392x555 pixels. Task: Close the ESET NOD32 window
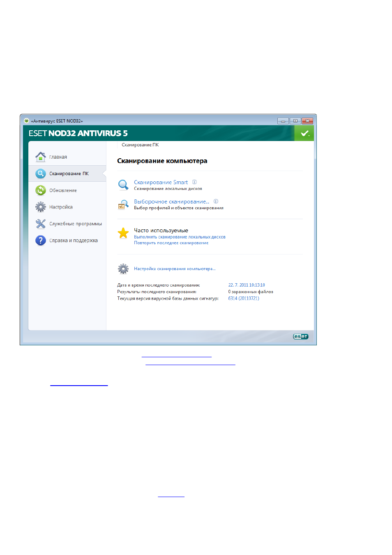pyautogui.click(x=307, y=121)
